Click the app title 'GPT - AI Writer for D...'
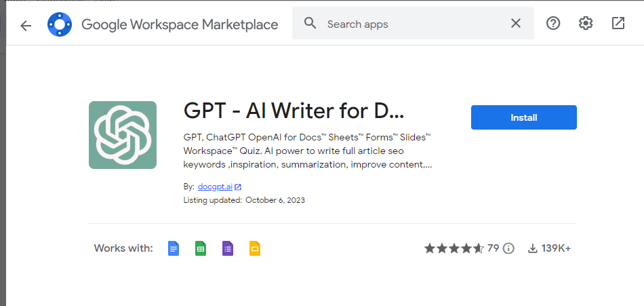 pyautogui.click(x=294, y=111)
